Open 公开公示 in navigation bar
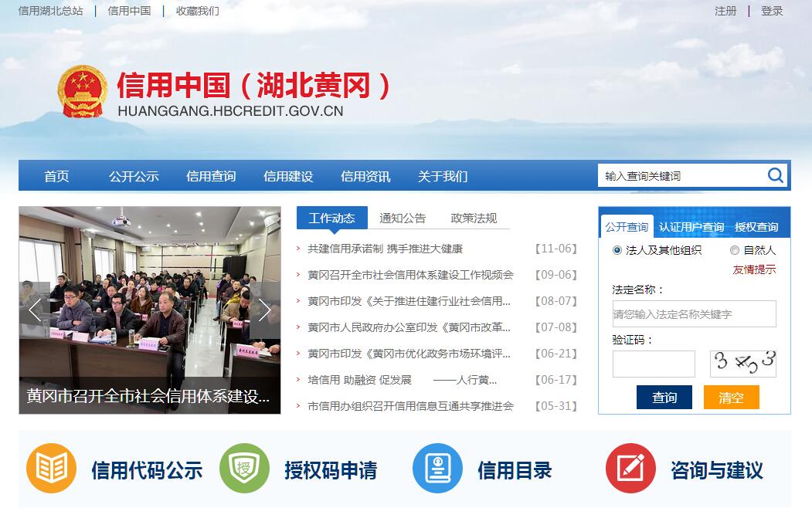This screenshot has width=812, height=508. point(134,176)
